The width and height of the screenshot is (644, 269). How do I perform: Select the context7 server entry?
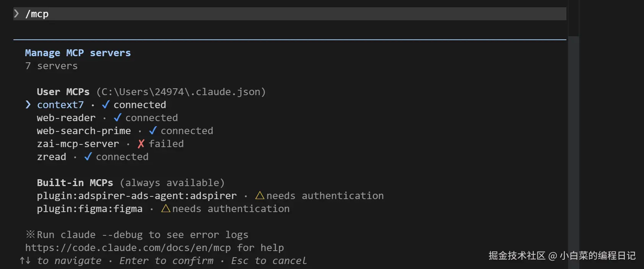coord(60,105)
